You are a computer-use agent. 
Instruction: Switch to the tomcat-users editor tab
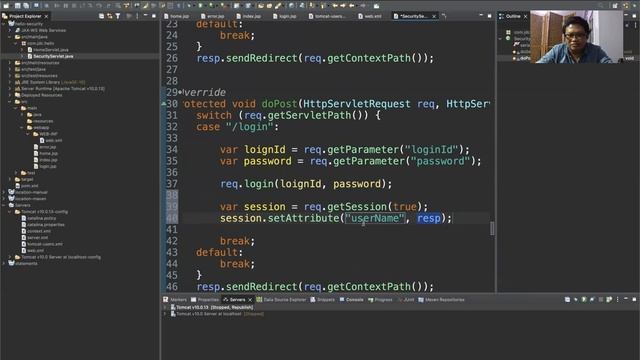coord(327,16)
